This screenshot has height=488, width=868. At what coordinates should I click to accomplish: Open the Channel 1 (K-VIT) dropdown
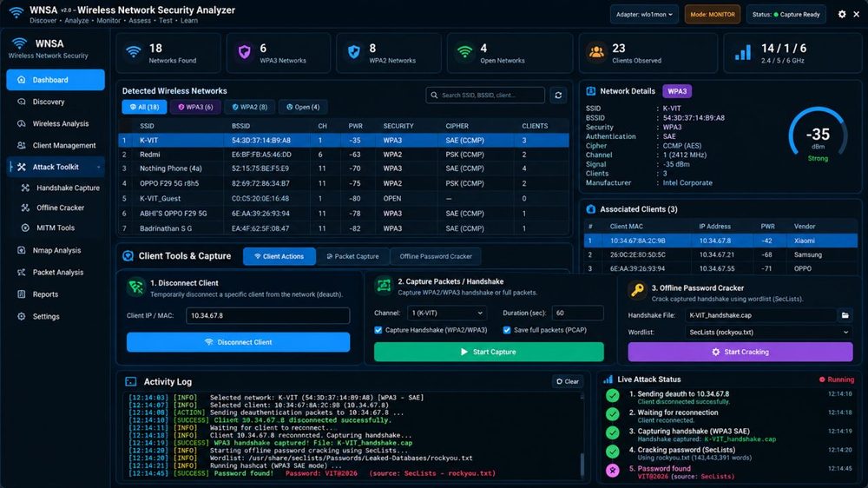coord(447,313)
